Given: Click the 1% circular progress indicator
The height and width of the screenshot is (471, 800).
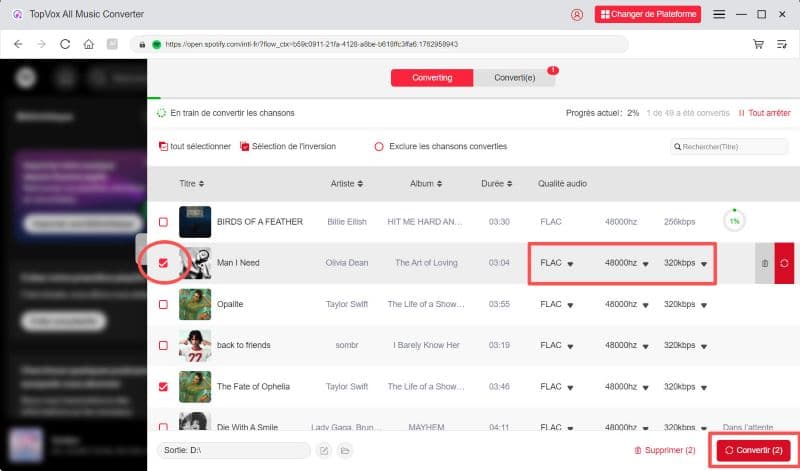Looking at the screenshot, I should pyautogui.click(x=734, y=221).
